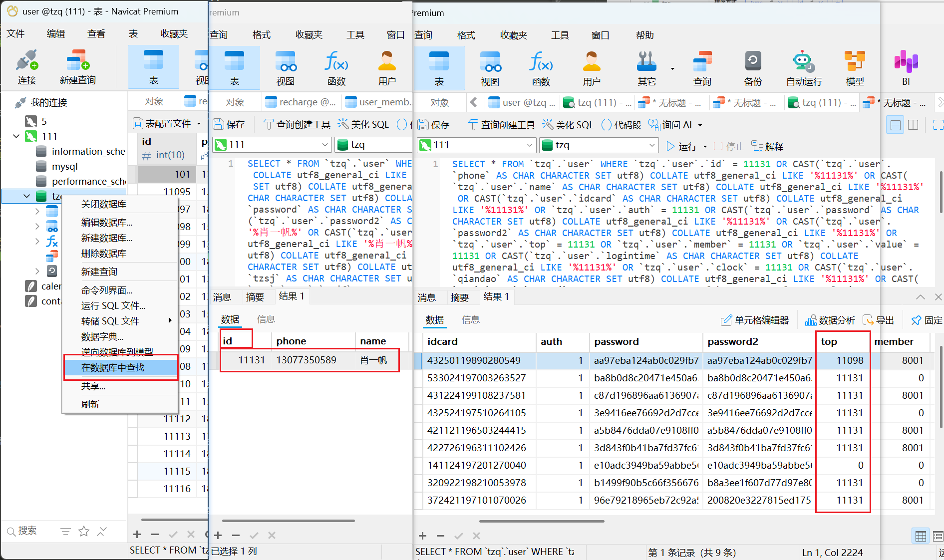Click the 解释 (Explain) button
The width and height of the screenshot is (944, 560).
768,147
